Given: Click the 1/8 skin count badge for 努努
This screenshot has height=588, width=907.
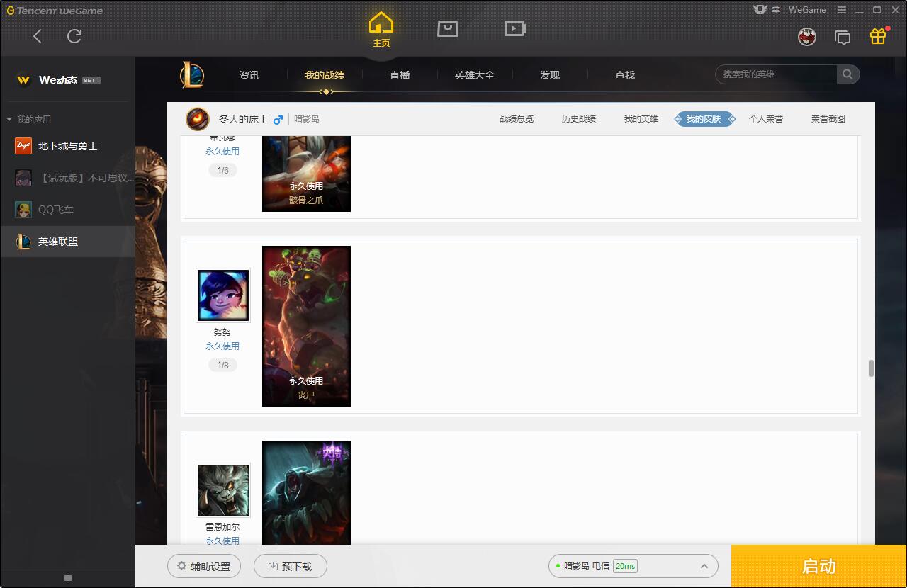Looking at the screenshot, I should [222, 365].
